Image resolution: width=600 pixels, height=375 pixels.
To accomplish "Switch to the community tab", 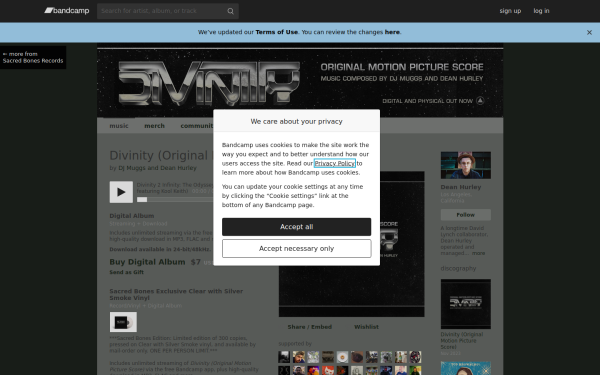I will [x=197, y=126].
